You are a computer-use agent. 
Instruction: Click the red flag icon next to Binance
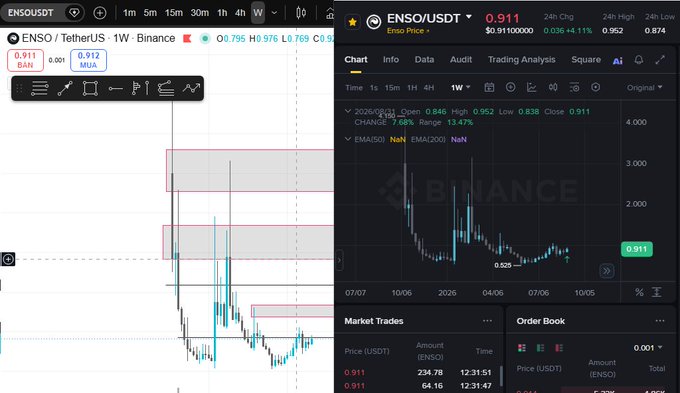[187, 38]
